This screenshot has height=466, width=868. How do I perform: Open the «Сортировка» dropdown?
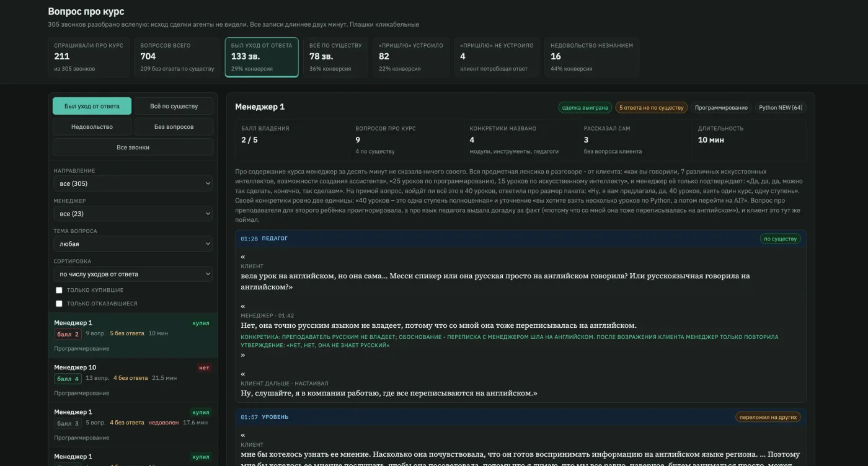coord(133,274)
